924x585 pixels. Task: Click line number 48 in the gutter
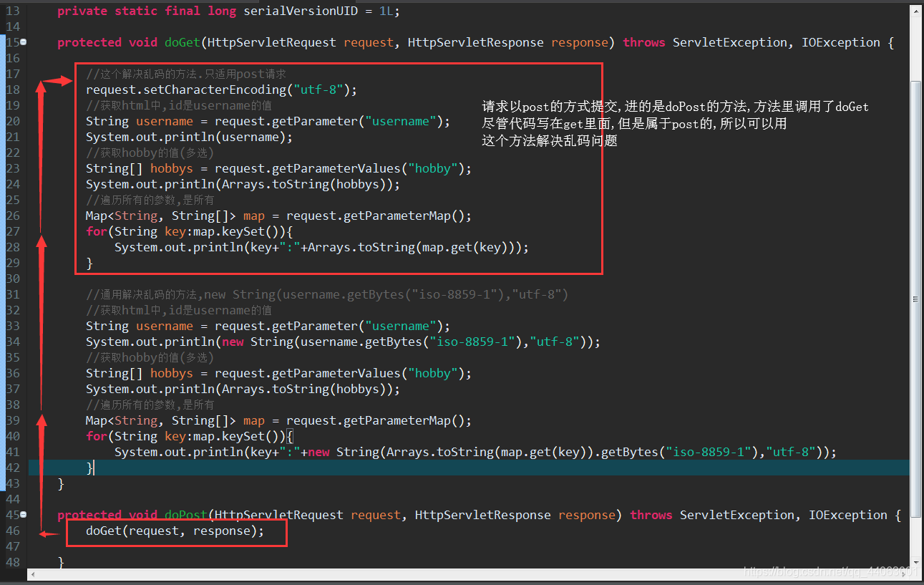point(13,562)
